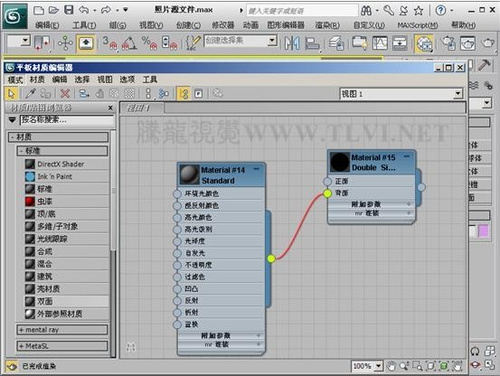The width and height of the screenshot is (500, 376).
Task: Click the Rendered Frame Window icon
Action: tap(467, 43)
